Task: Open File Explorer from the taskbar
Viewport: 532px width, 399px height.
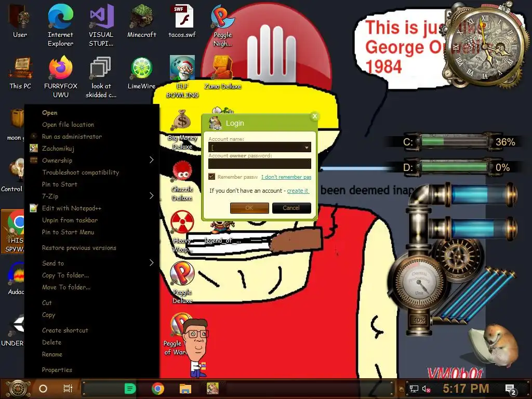Action: click(x=185, y=389)
